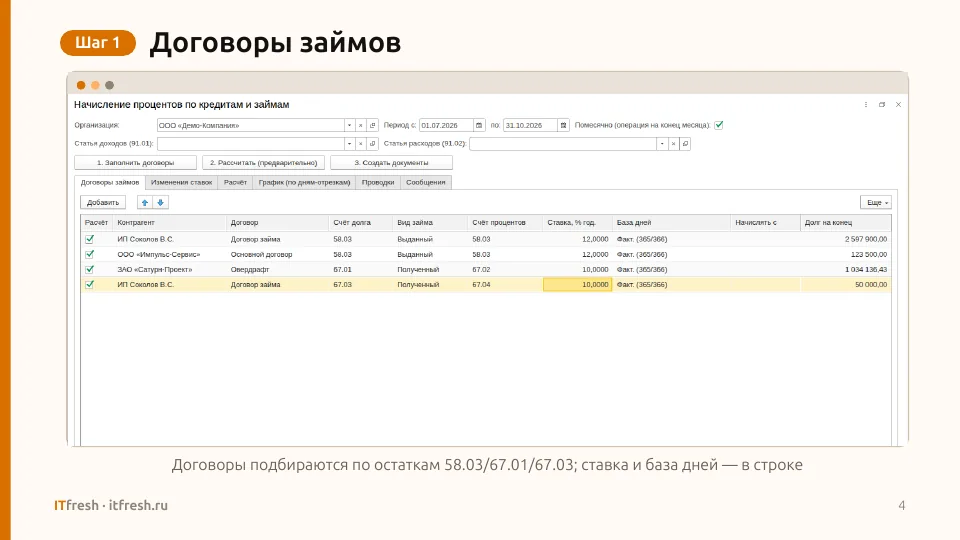This screenshot has height=540, width=960.
Task: Click the 67.02 interest account cell
Action: 505,269
